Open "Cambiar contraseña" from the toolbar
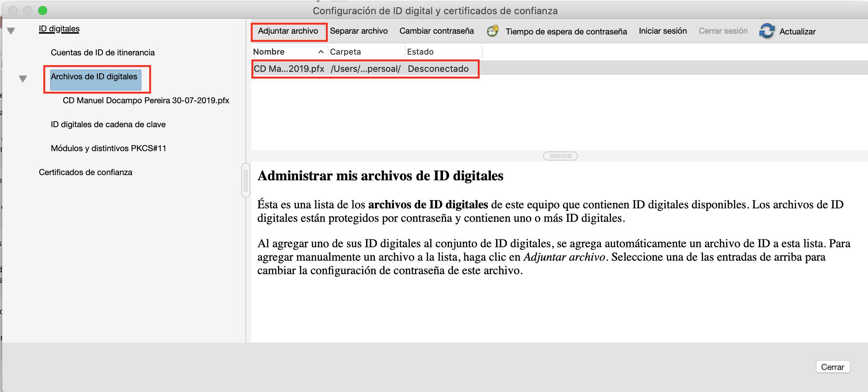 click(x=436, y=31)
